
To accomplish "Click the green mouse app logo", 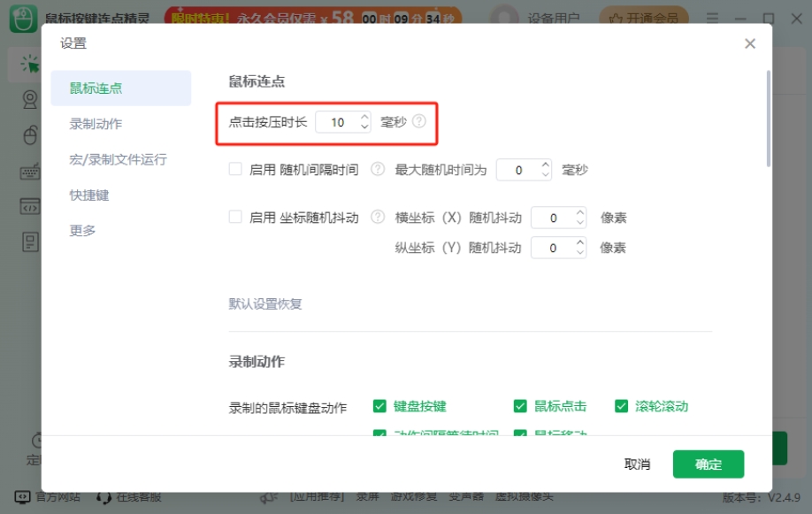I will tap(24, 18).
